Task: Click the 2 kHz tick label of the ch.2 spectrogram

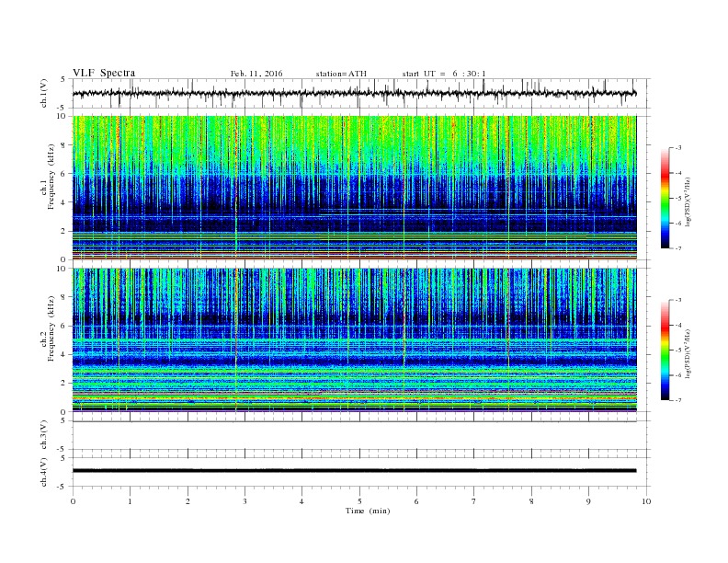Action: 63,384
